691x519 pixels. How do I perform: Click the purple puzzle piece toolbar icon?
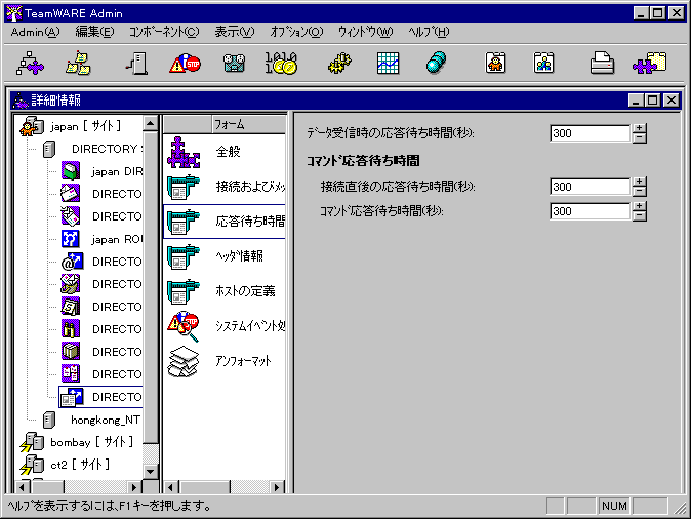pyautogui.click(x=650, y=63)
